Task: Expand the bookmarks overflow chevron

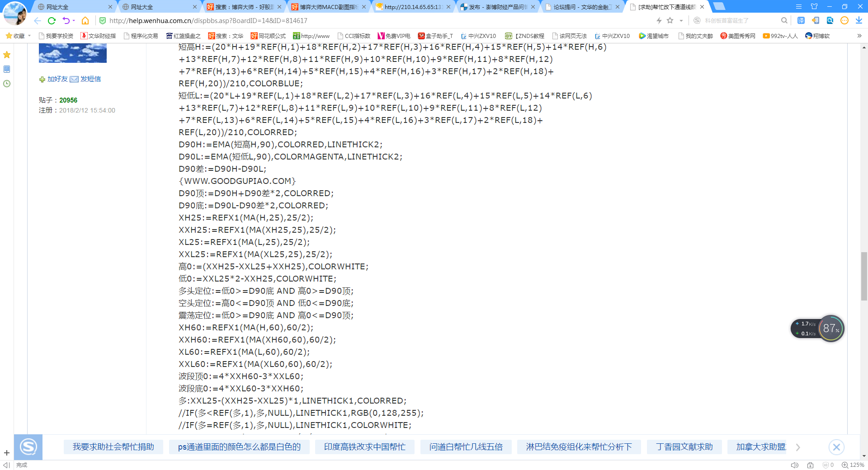Action: tap(859, 36)
